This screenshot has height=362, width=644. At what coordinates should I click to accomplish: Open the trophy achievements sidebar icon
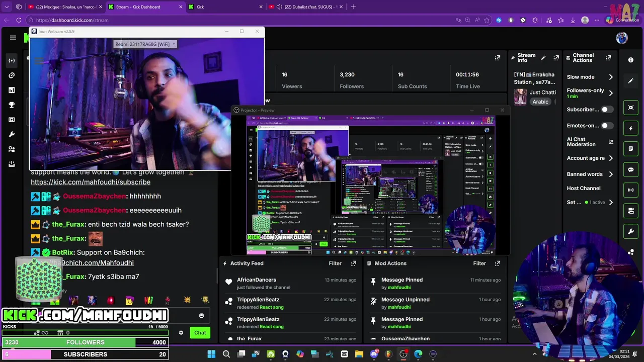[12, 105]
